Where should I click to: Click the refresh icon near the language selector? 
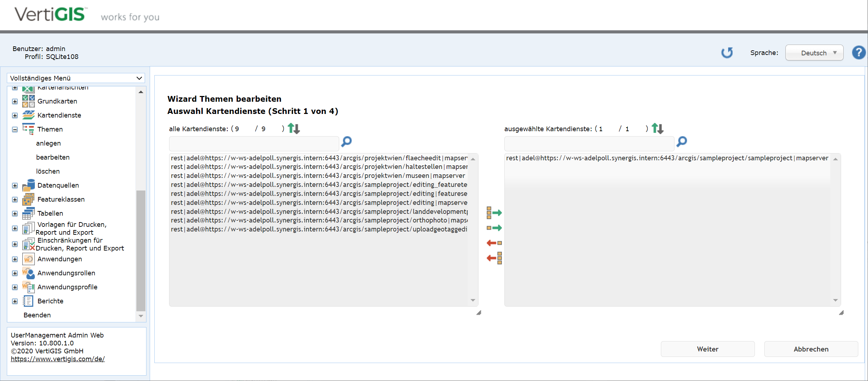727,53
